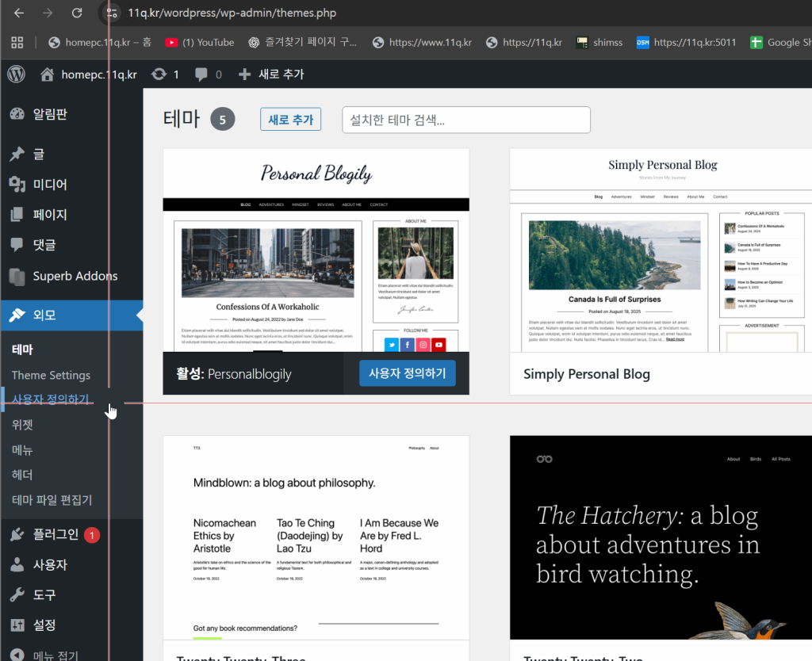
Task: Click the 새로 추가 button beside 테마
Action: pos(290,120)
